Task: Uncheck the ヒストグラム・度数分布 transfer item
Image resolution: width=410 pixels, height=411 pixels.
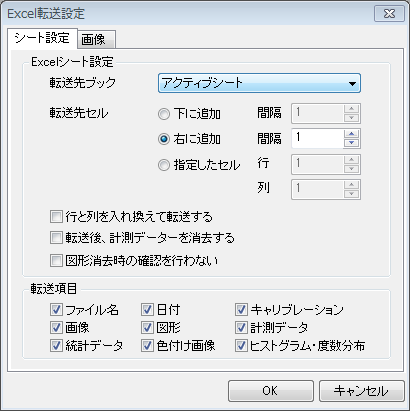Action: pos(241,346)
